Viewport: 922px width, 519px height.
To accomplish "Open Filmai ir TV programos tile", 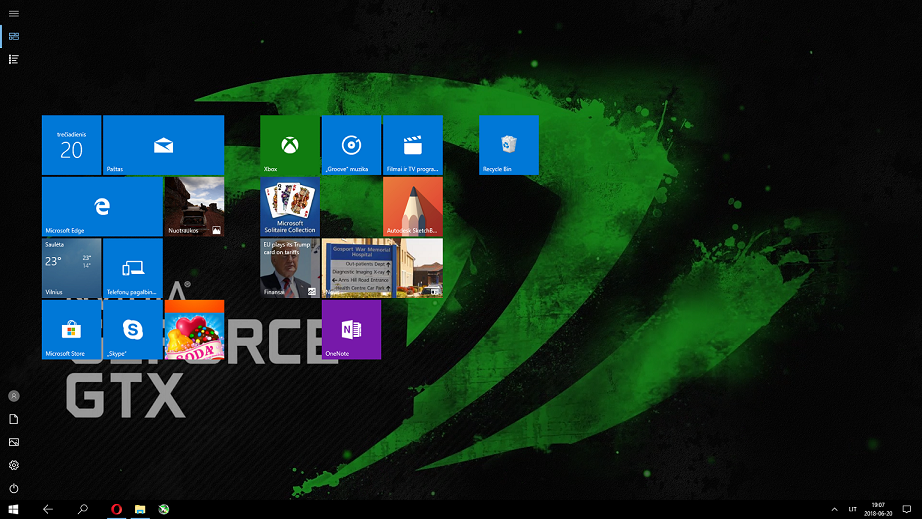I will tap(413, 145).
